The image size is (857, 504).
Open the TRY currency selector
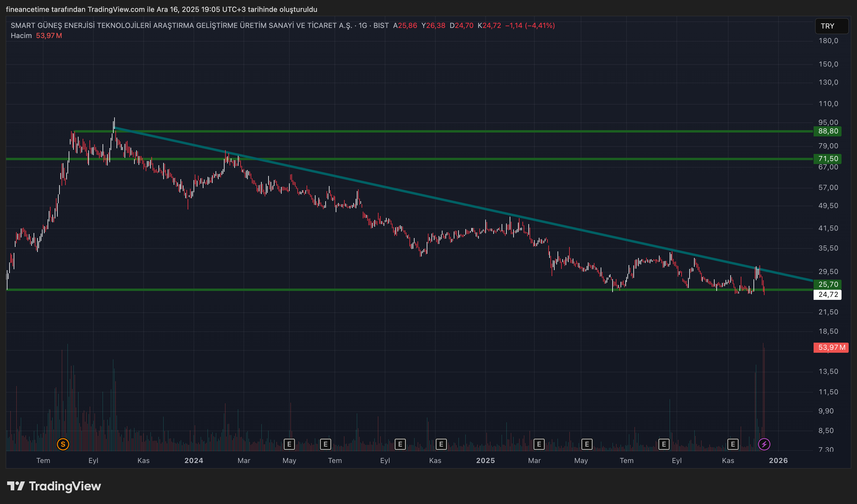click(831, 26)
